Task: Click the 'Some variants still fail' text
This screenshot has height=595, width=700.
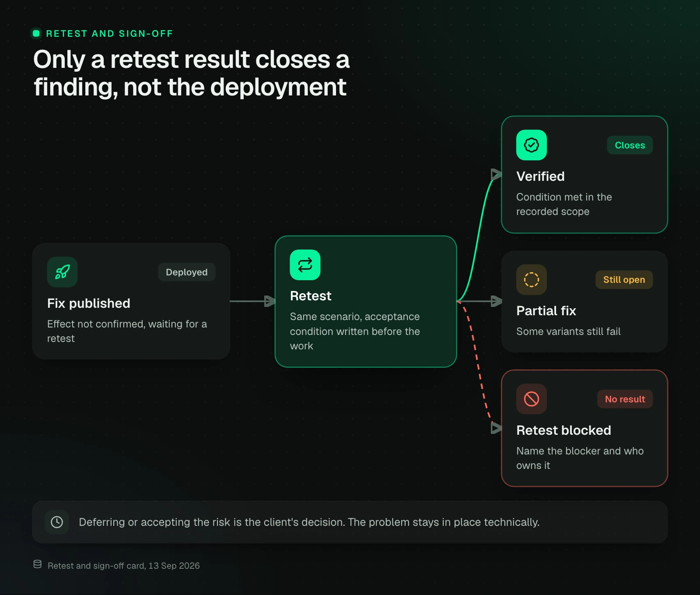Action: [568, 331]
